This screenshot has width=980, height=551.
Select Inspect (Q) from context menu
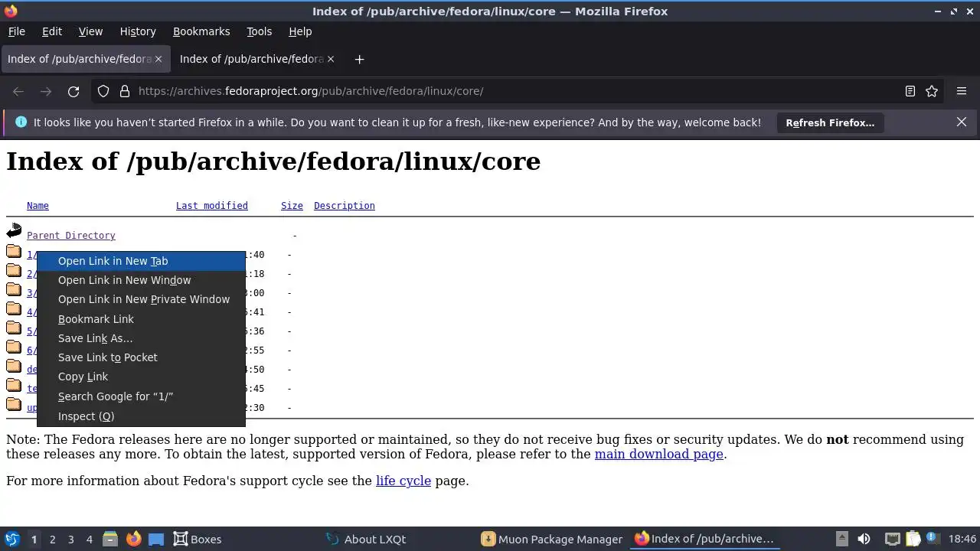(141, 416)
